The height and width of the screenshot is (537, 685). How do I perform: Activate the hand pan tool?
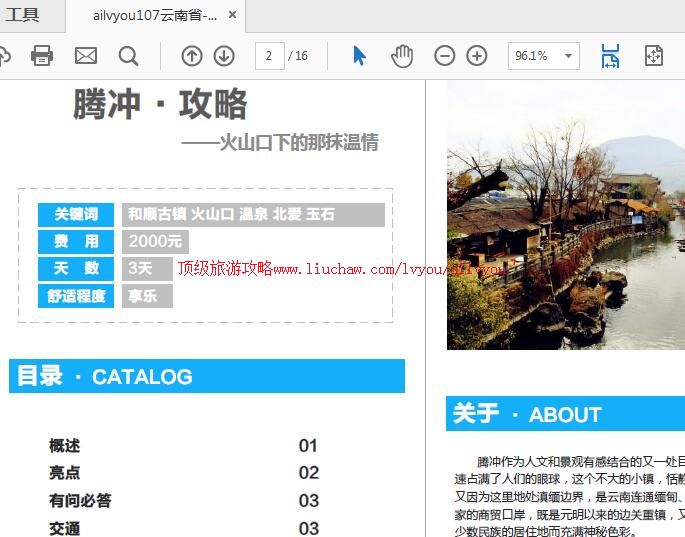coord(402,56)
